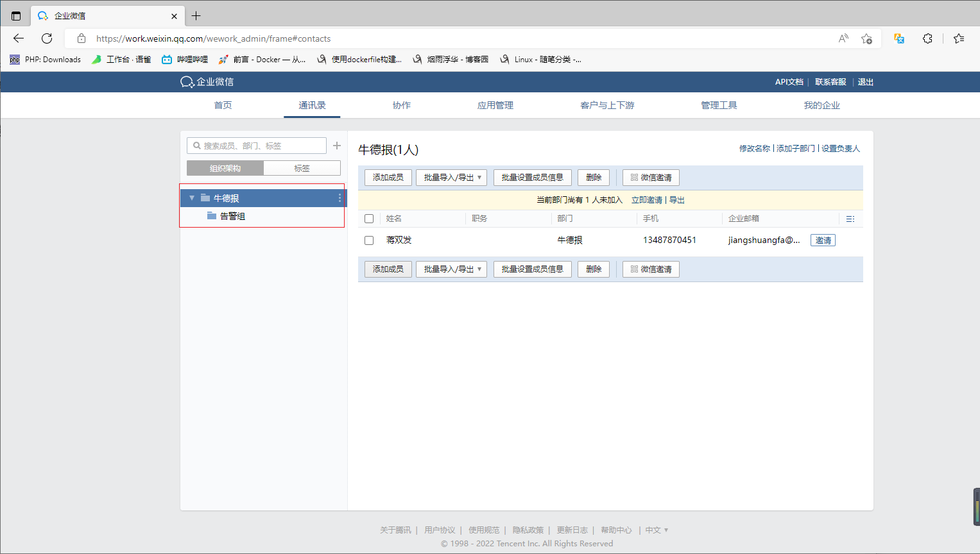Open the 烟雨浮华 - 博客园 bookmark

(x=451, y=60)
